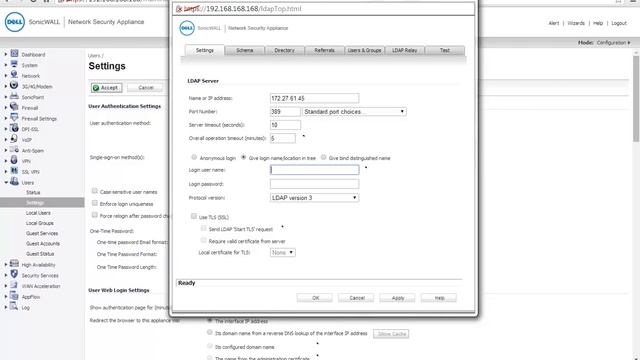
Task: Switch to the Users & Groups tab
Action: (x=364, y=50)
